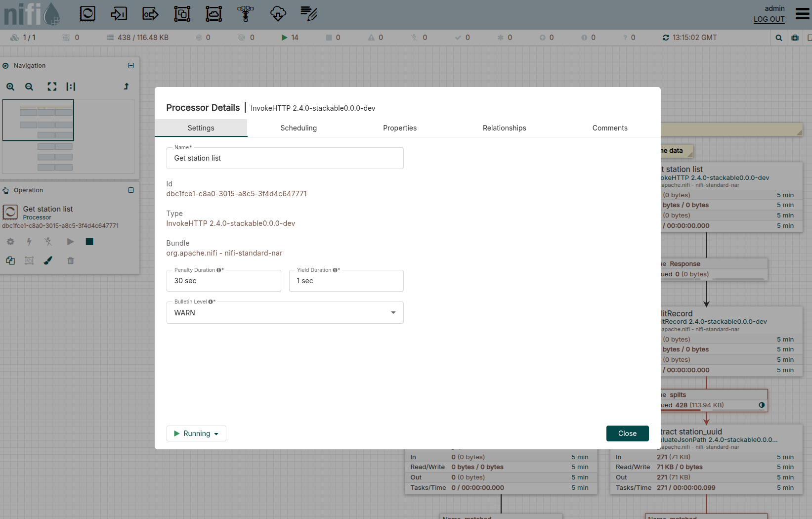Select the Output Port toolbar icon

point(150,14)
